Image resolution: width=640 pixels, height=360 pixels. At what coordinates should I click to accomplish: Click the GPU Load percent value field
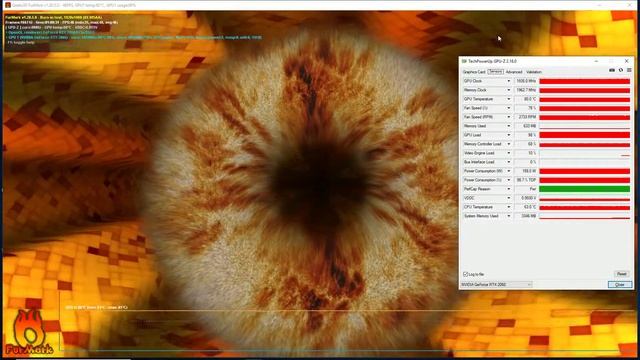tap(526, 135)
